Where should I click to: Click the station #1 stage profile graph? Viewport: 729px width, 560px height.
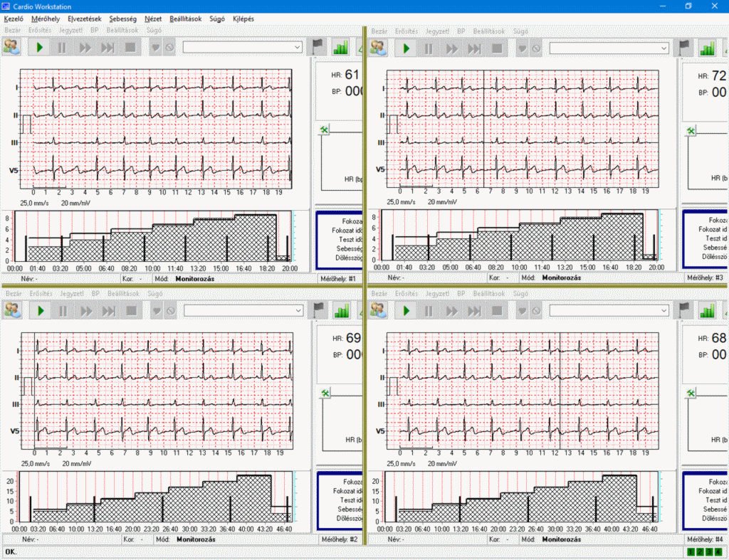[154, 236]
